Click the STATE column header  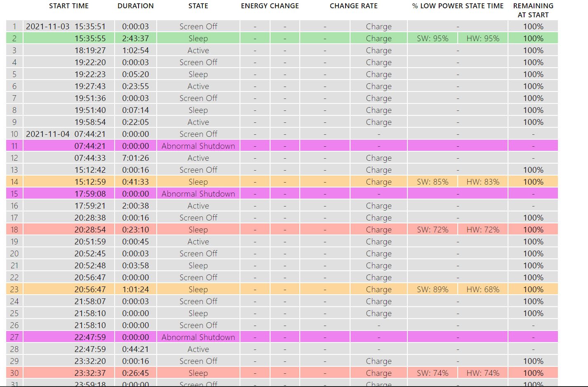[198, 6]
